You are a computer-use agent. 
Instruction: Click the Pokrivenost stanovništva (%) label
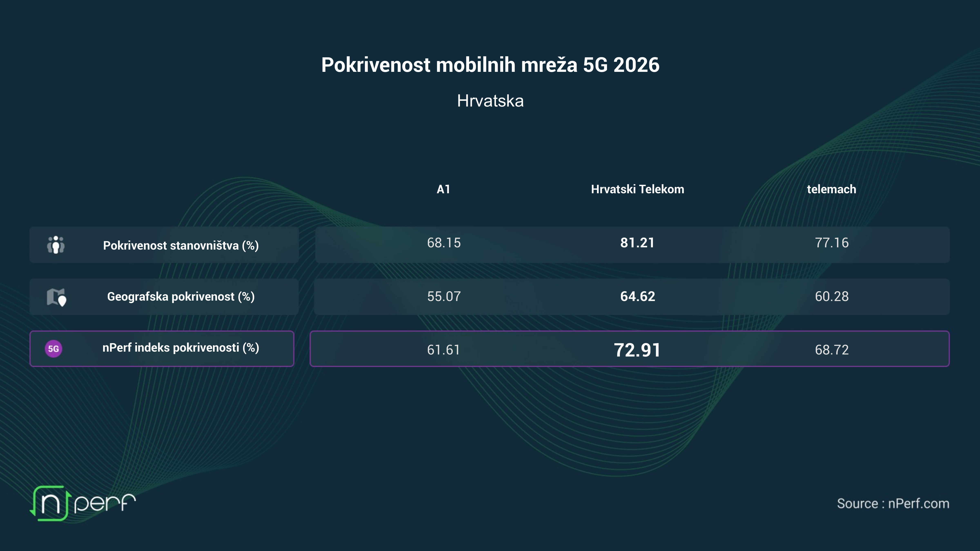tap(181, 245)
